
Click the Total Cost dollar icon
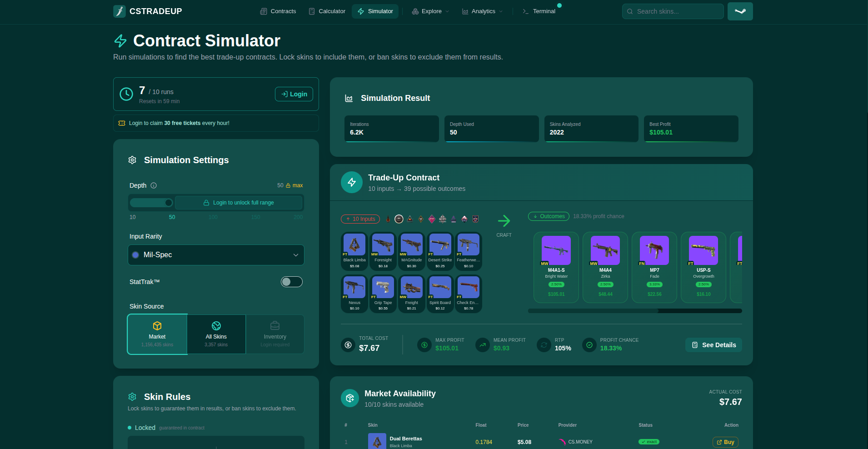tap(348, 345)
